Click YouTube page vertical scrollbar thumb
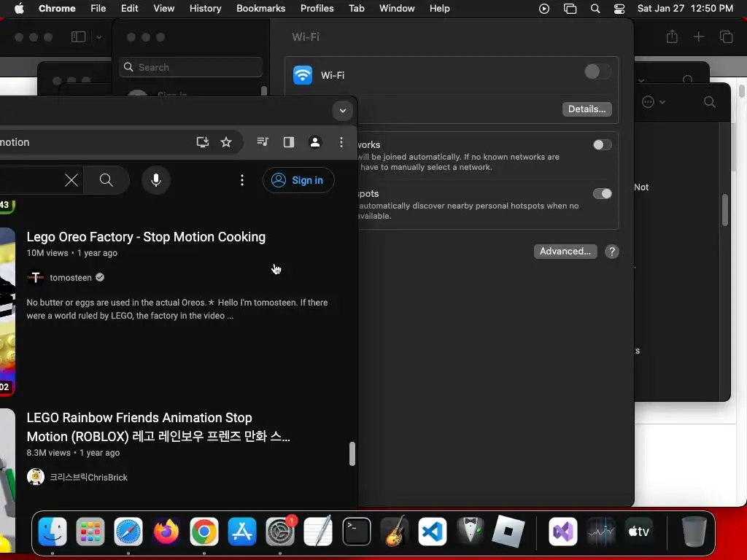The height and width of the screenshot is (560, 747). click(352, 454)
